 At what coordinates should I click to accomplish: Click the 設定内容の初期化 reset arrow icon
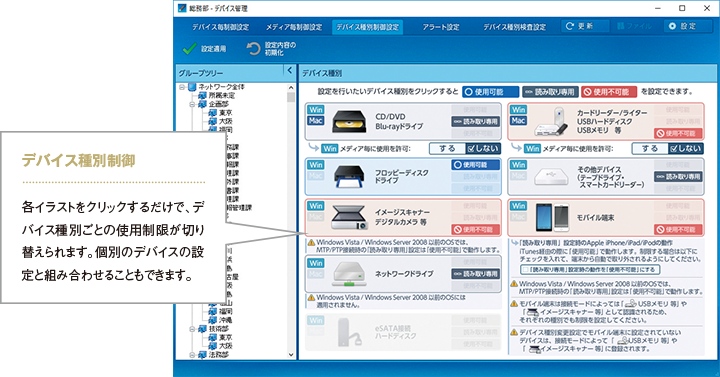pos(253,49)
